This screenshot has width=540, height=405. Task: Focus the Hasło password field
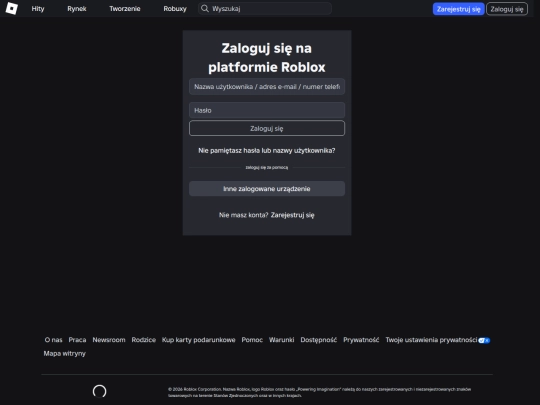coord(267,111)
